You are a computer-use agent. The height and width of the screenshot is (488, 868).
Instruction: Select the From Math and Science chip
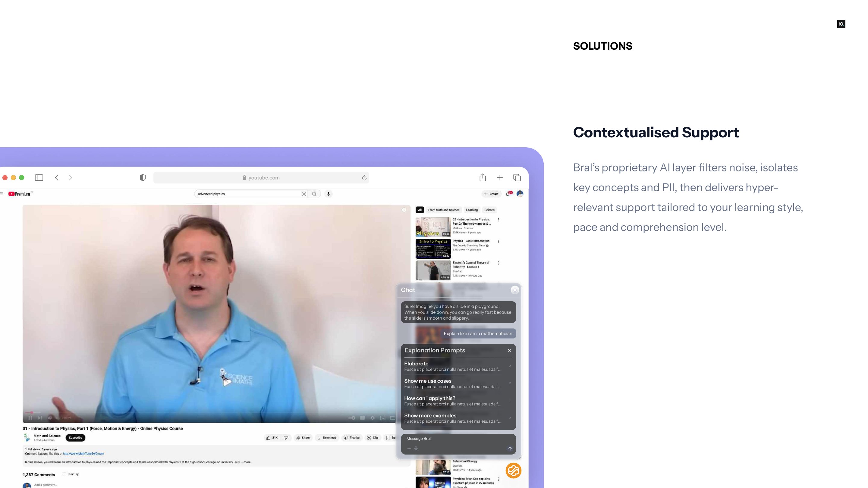coord(443,210)
